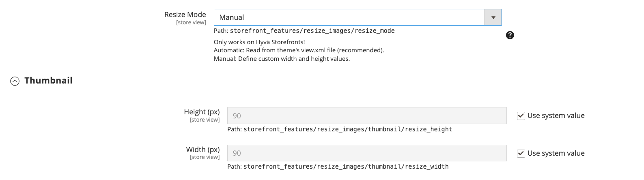644x180 pixels.
Task: Click the thumbnail/resize_width config path text
Action: tap(346, 167)
